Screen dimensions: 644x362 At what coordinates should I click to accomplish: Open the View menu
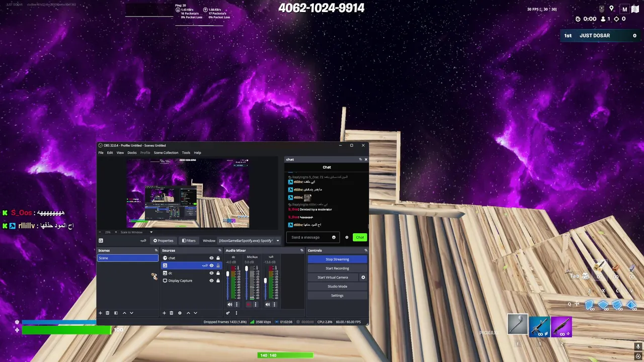pyautogui.click(x=120, y=153)
